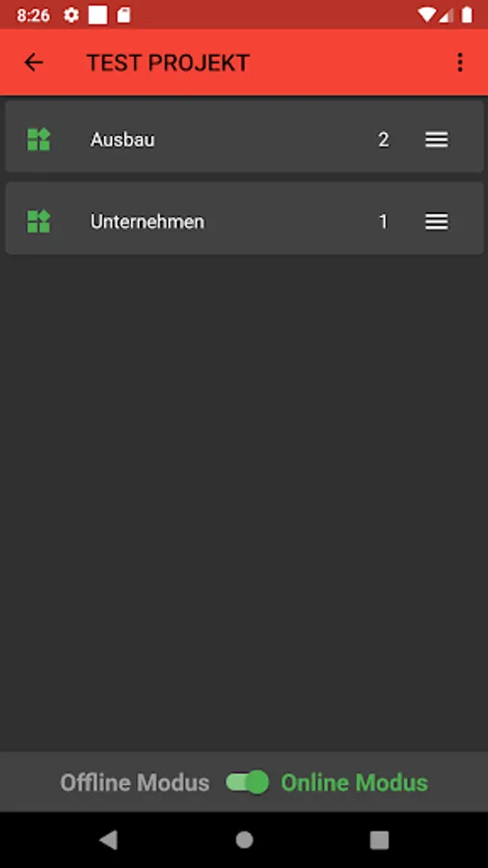The width and height of the screenshot is (488, 868).
Task: Tap the settings gear in status bar
Action: click(71, 14)
